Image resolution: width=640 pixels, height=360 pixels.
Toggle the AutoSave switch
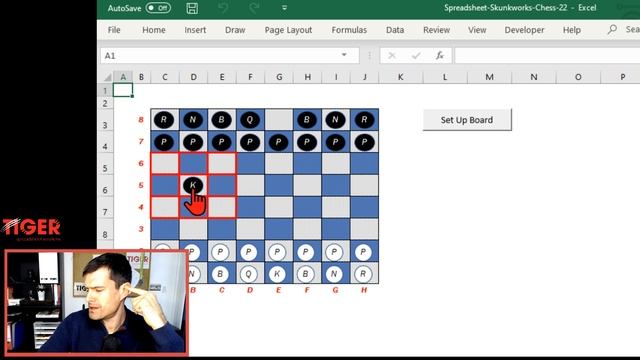pos(158,8)
